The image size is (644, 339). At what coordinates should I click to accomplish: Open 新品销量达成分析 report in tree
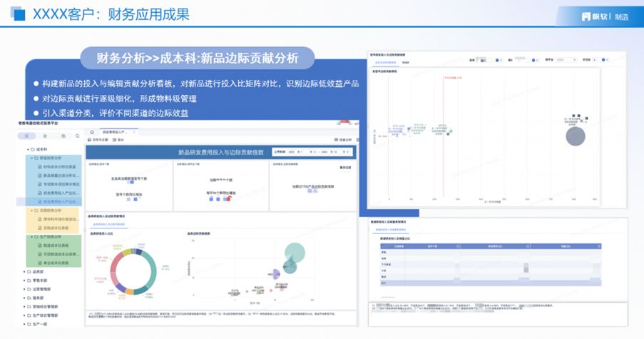coord(61,176)
